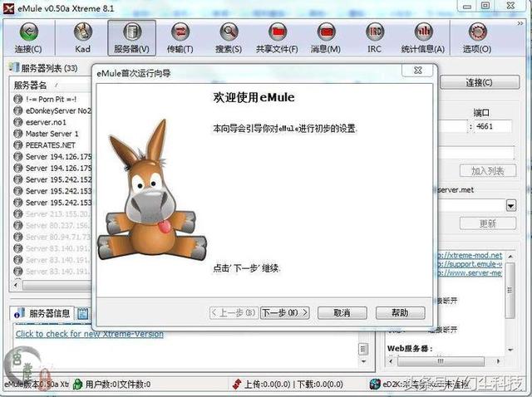
Task: Click 'Click to check for new Xtreme-Version' link
Action: coord(90,334)
